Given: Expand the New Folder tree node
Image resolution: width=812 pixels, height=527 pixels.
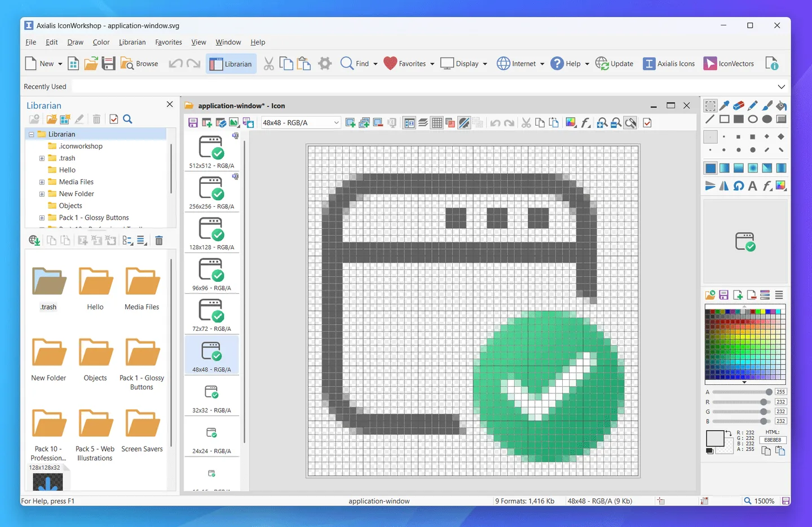Looking at the screenshot, I should (42, 194).
